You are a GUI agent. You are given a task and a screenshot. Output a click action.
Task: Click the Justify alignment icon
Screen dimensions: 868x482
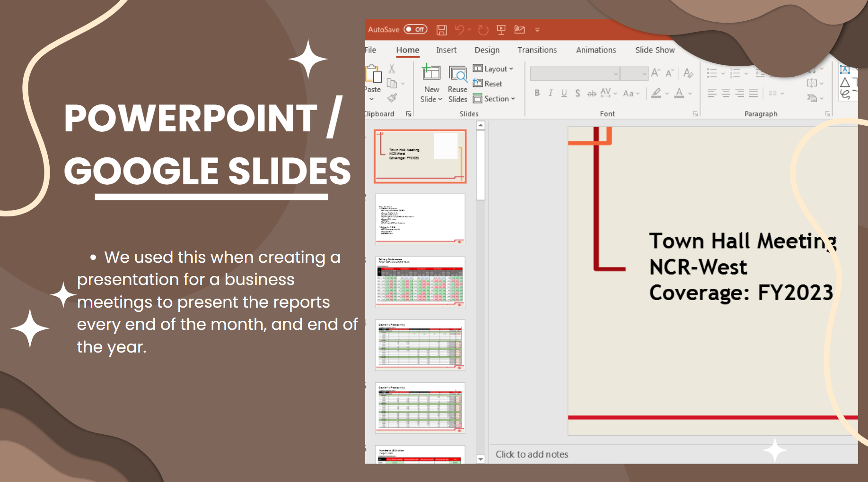coord(753,93)
